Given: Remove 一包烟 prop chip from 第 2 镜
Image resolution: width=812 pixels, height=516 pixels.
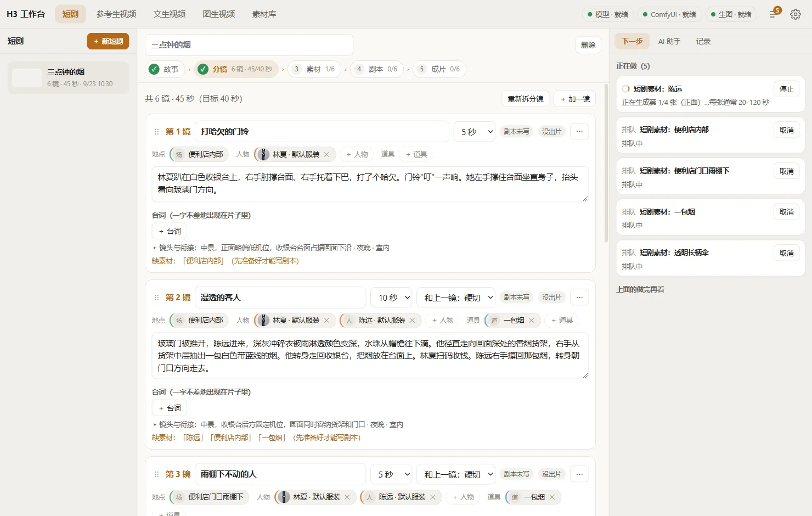Looking at the screenshot, I should click(531, 321).
